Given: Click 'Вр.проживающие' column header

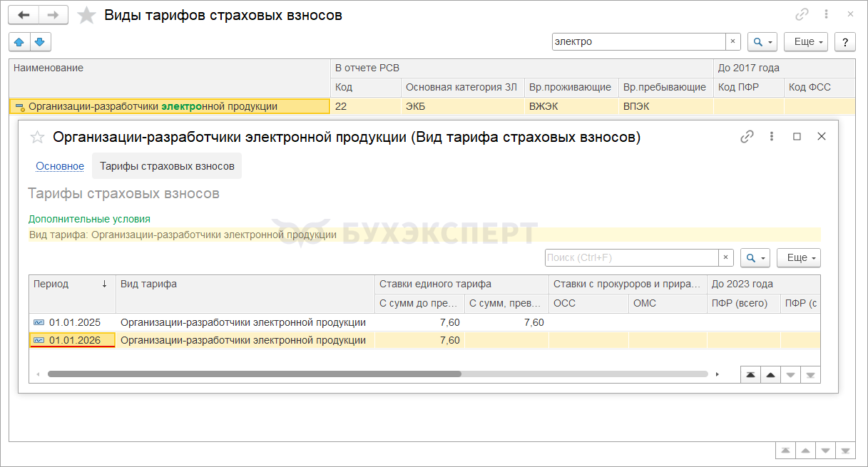Looking at the screenshot, I should tap(571, 88).
